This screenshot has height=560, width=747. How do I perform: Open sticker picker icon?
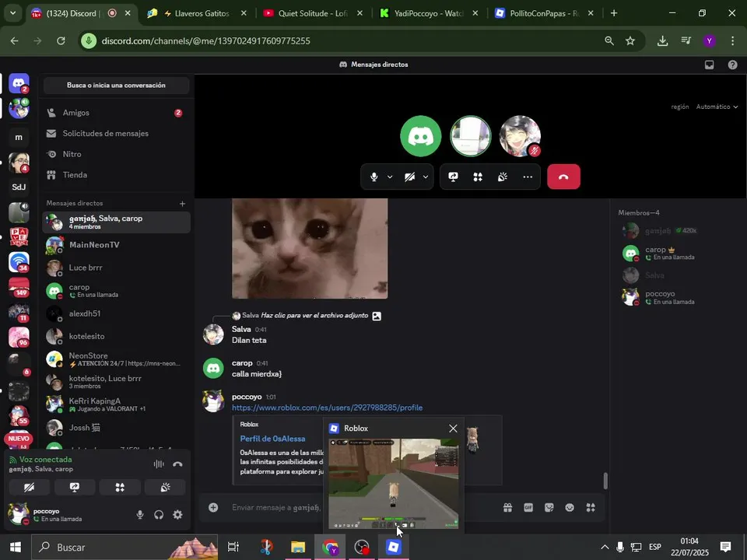pos(549,508)
